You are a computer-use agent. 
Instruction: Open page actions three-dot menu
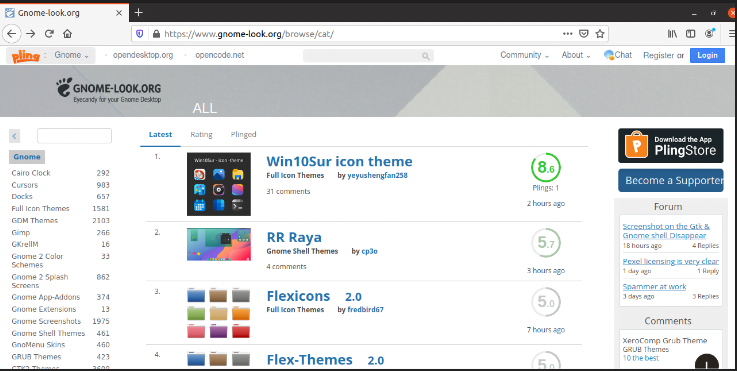(567, 34)
